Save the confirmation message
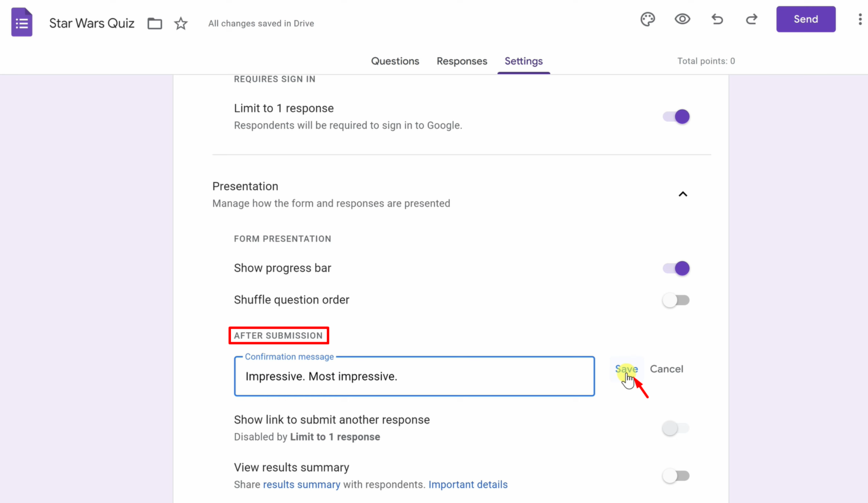The image size is (868, 503). pyautogui.click(x=626, y=369)
